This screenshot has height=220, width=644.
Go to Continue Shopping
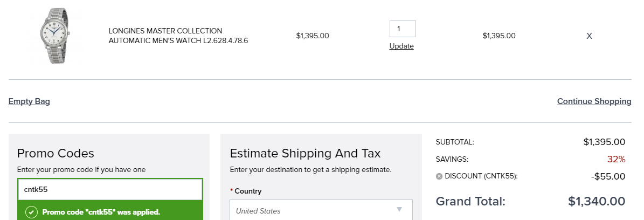click(x=594, y=101)
